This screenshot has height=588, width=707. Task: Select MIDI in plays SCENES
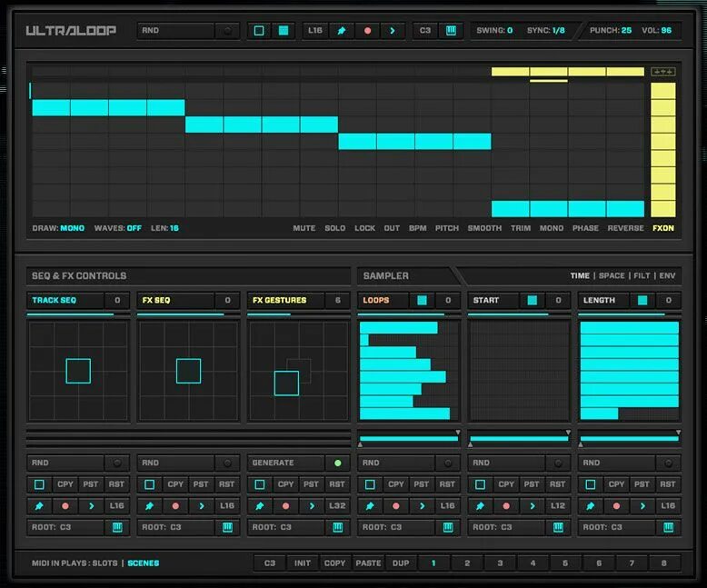pyautogui.click(x=144, y=563)
